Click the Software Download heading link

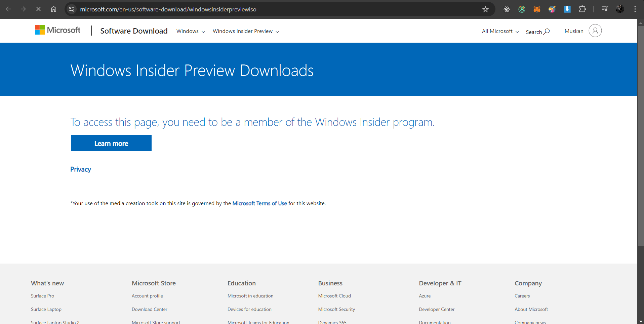(134, 31)
